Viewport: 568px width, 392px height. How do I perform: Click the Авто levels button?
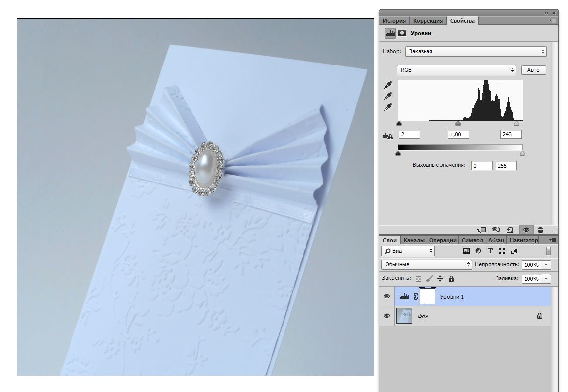click(x=533, y=70)
